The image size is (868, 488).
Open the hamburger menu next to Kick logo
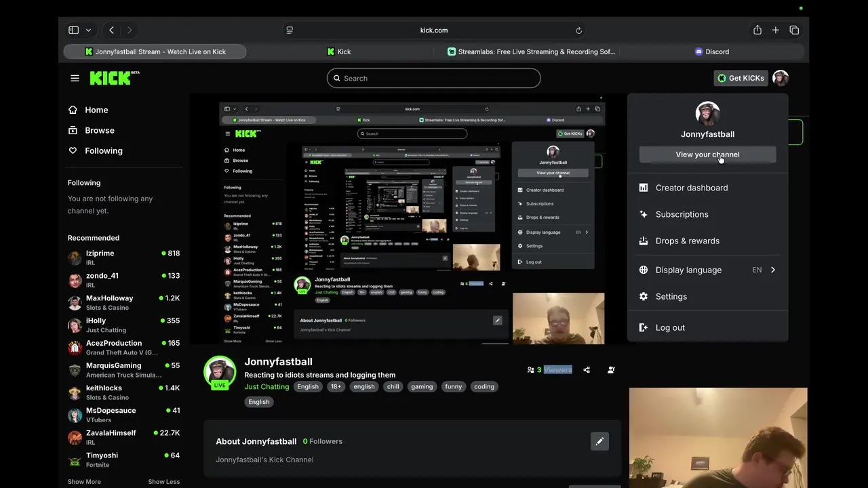(75, 78)
